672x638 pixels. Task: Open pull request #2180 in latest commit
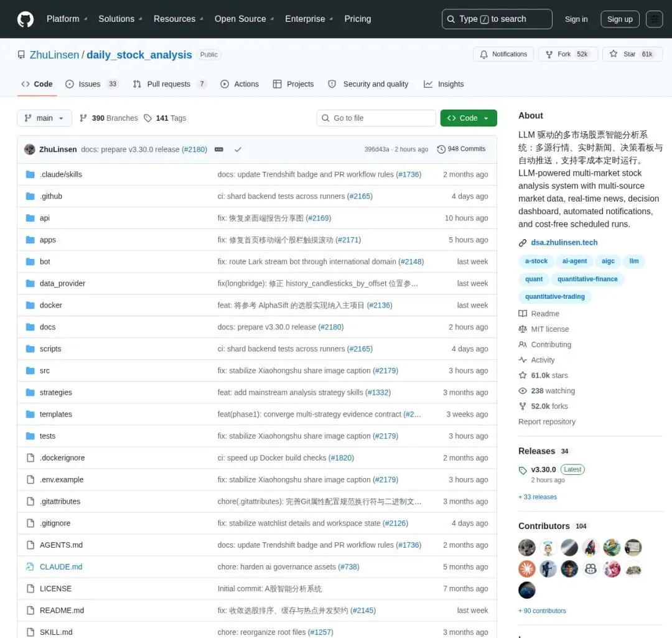click(195, 149)
